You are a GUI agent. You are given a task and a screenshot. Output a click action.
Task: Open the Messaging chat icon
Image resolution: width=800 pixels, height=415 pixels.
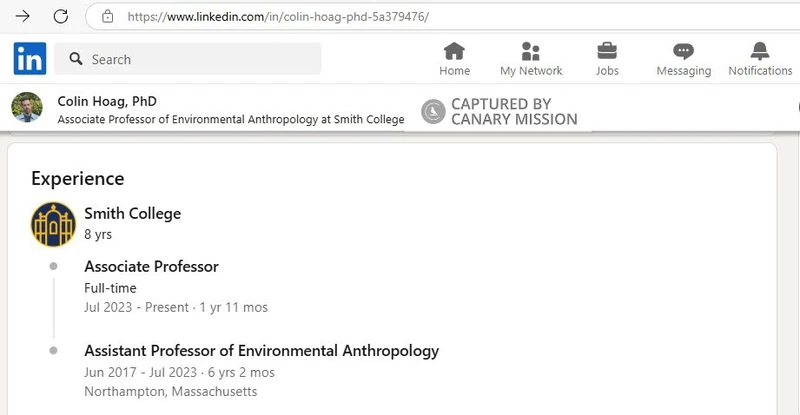pos(683,51)
